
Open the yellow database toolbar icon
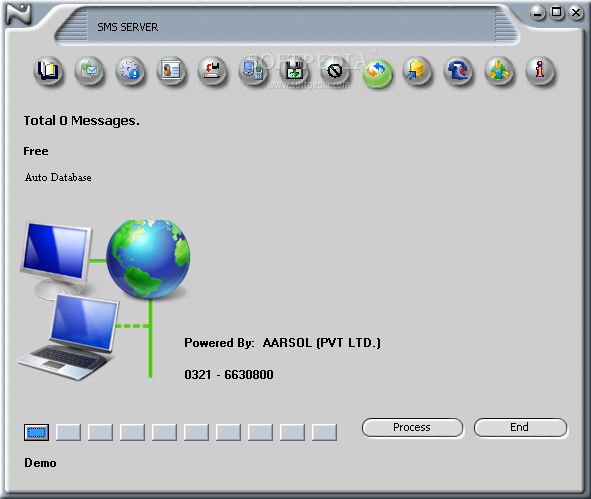pos(417,71)
